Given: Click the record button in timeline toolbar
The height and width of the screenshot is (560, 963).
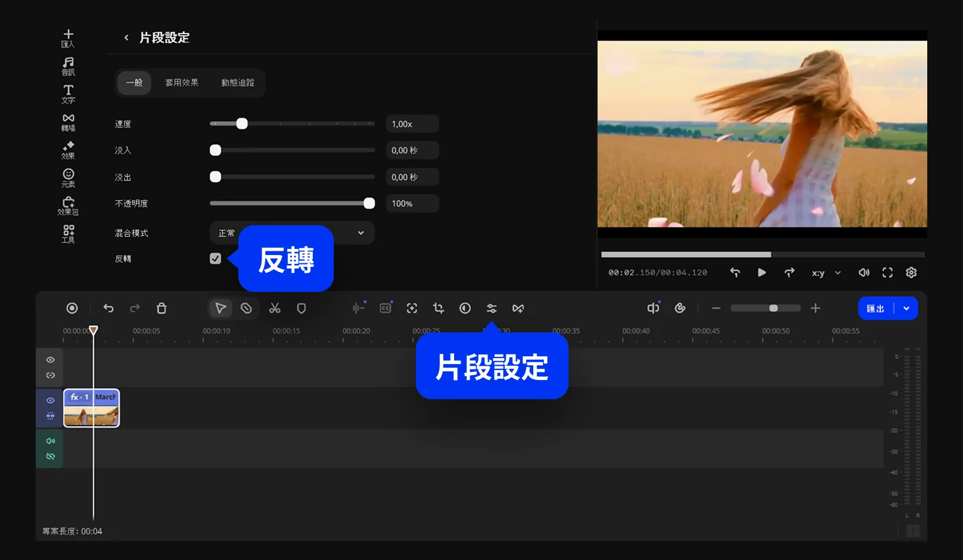Looking at the screenshot, I should 72,308.
